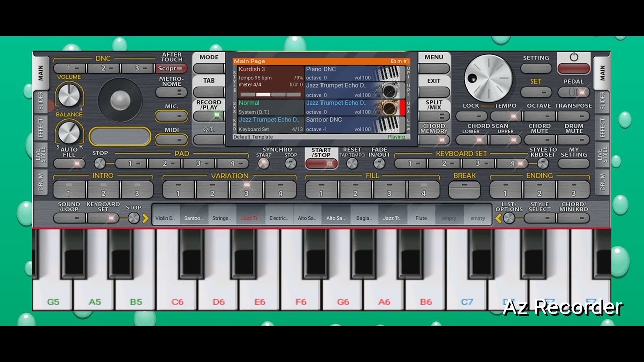Open the Chord/Mini KBD panel
The image size is (644, 362).
tap(574, 218)
